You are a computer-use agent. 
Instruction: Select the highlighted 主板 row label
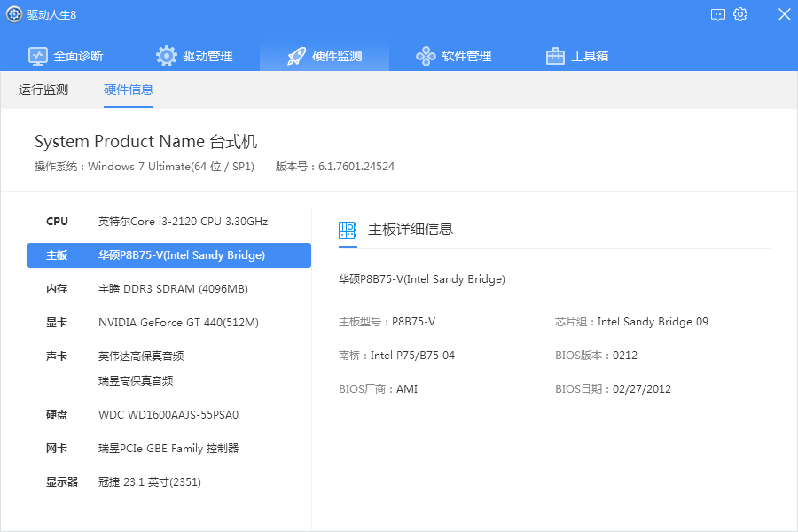(57, 255)
